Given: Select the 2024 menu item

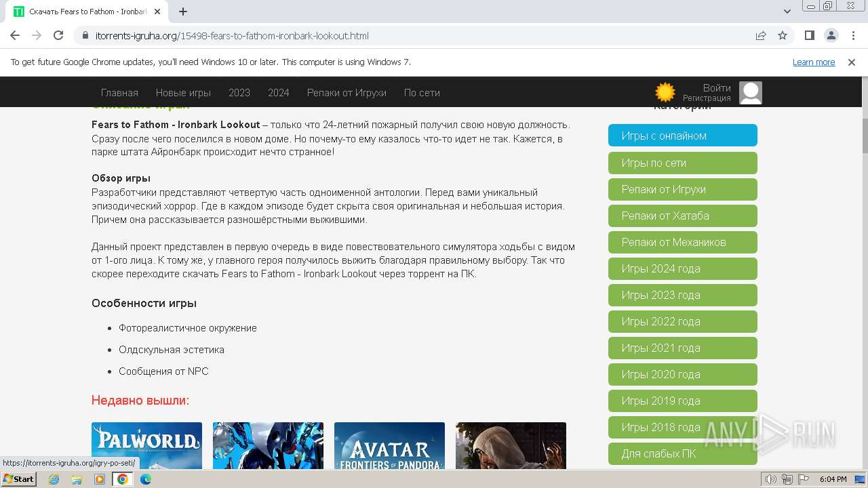Looking at the screenshot, I should click(x=279, y=93).
